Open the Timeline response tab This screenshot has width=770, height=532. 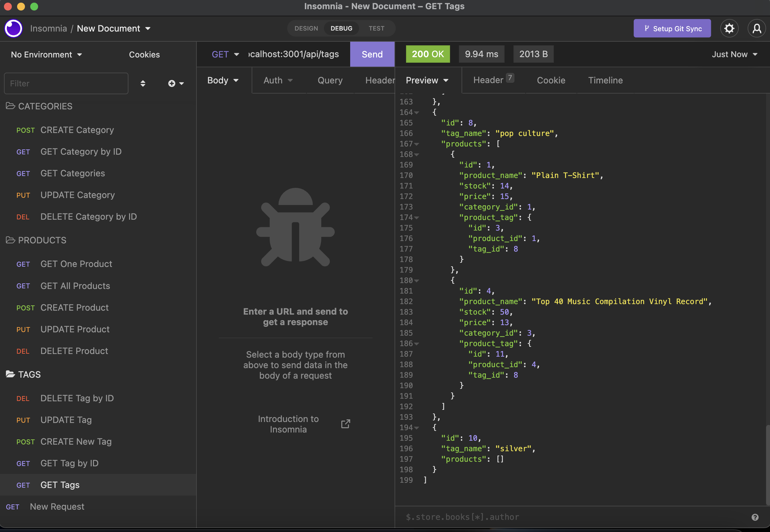[x=605, y=80]
